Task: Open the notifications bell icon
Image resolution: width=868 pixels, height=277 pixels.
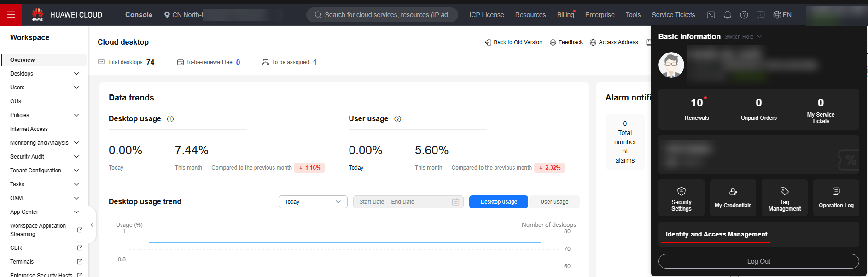Action: (728, 15)
